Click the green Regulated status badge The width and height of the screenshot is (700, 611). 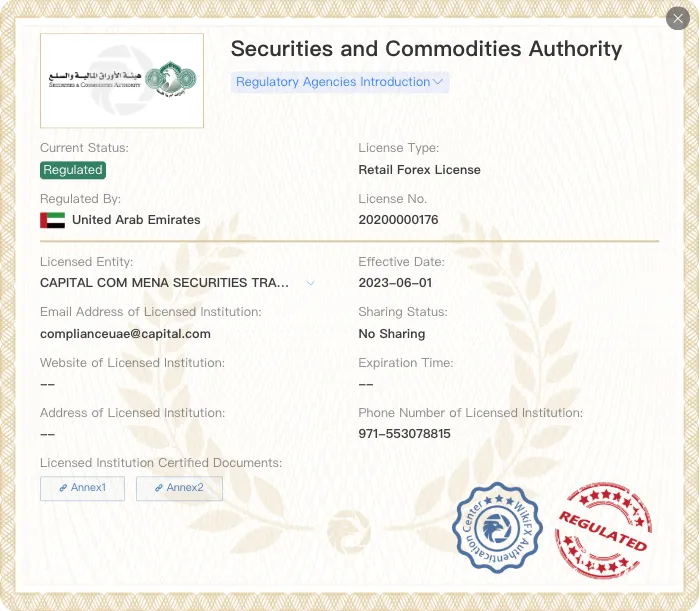(x=73, y=170)
